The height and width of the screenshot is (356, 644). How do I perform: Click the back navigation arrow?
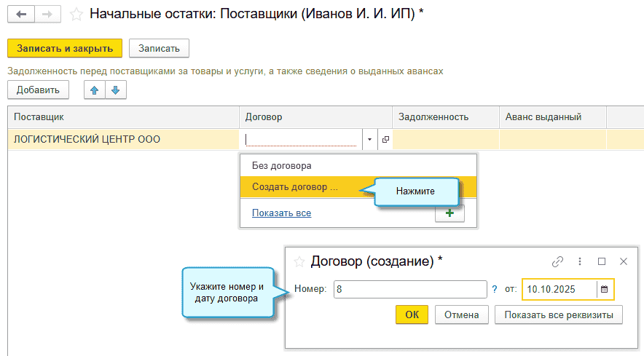pos(22,14)
